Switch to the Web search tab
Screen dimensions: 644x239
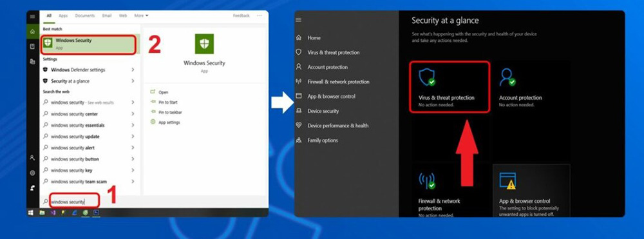123,15
